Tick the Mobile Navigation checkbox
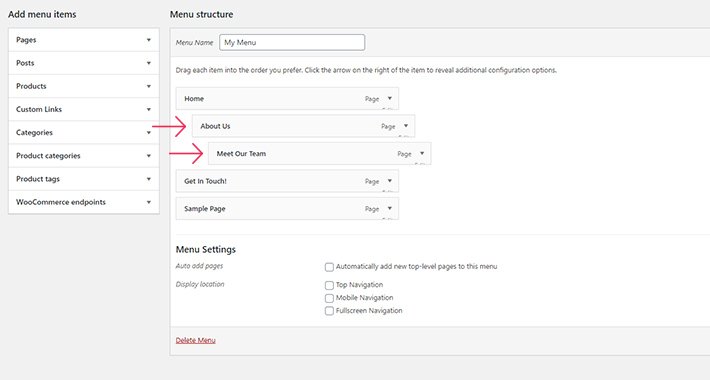This screenshot has width=710, height=380. [329, 298]
